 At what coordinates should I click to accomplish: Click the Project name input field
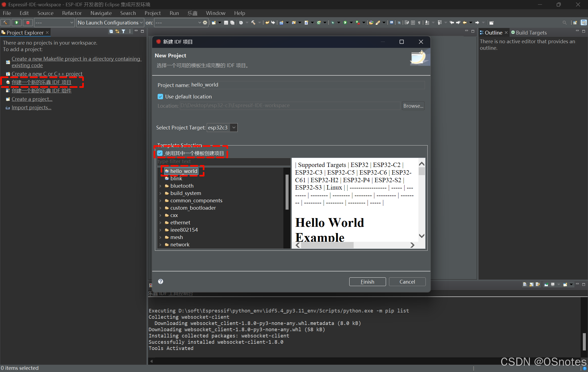tap(307, 85)
